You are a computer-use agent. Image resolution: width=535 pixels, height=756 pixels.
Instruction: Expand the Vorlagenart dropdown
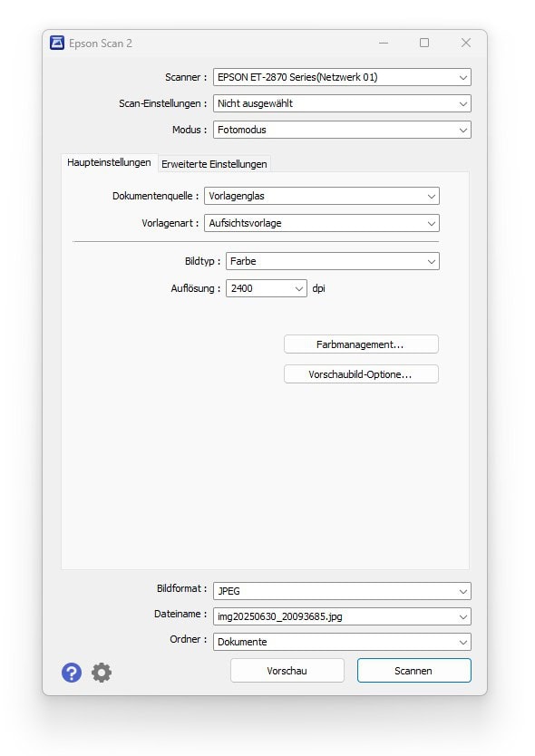pos(322,223)
